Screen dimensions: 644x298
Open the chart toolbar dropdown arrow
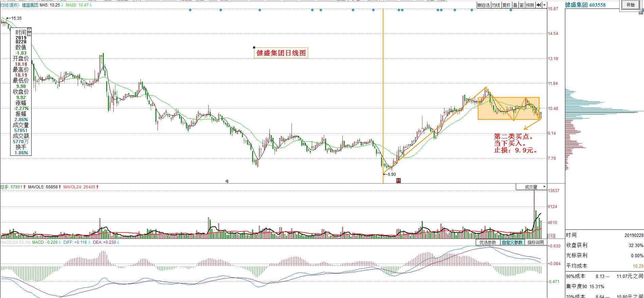(x=544, y=5)
